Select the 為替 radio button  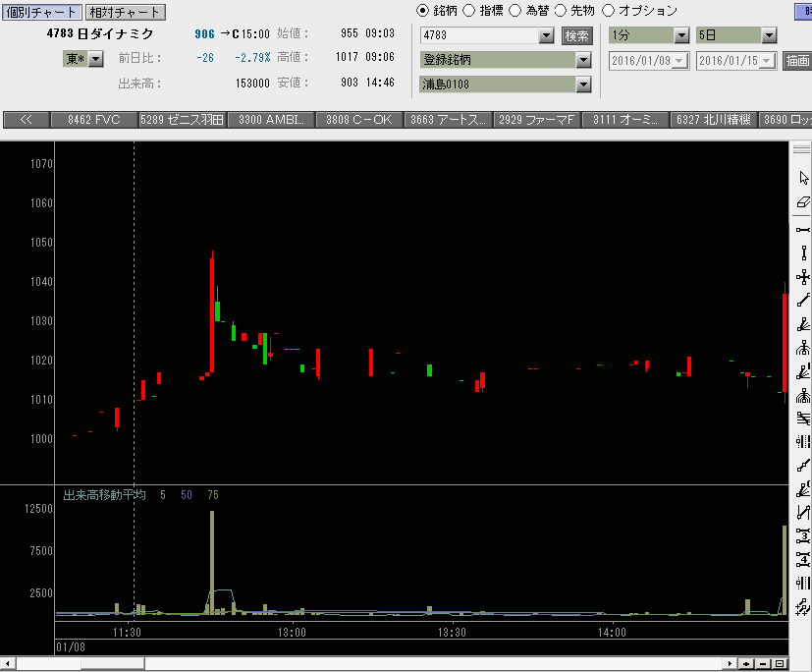point(514,11)
